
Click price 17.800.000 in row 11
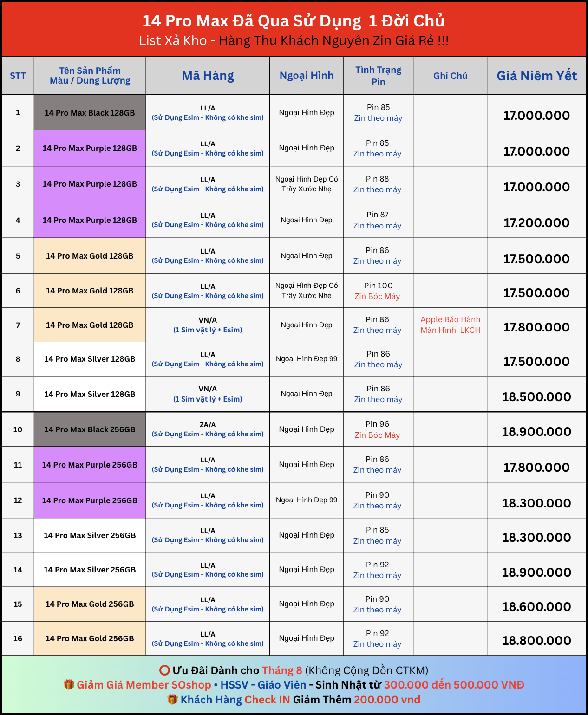[537, 468]
